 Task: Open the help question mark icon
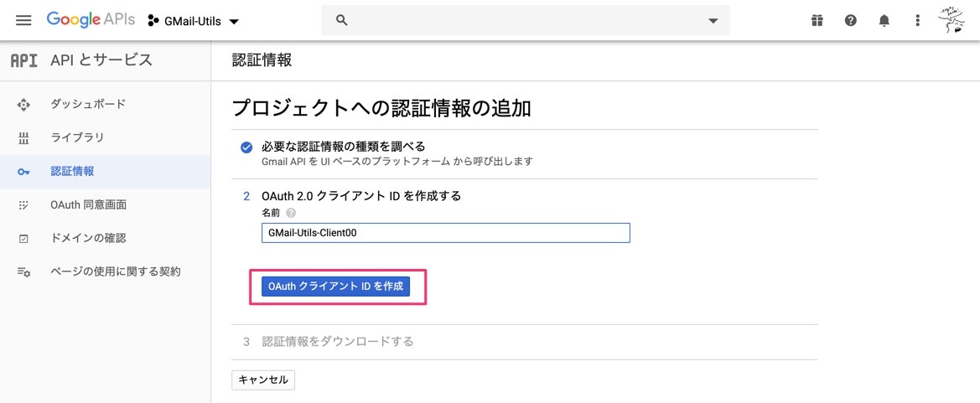tap(850, 21)
